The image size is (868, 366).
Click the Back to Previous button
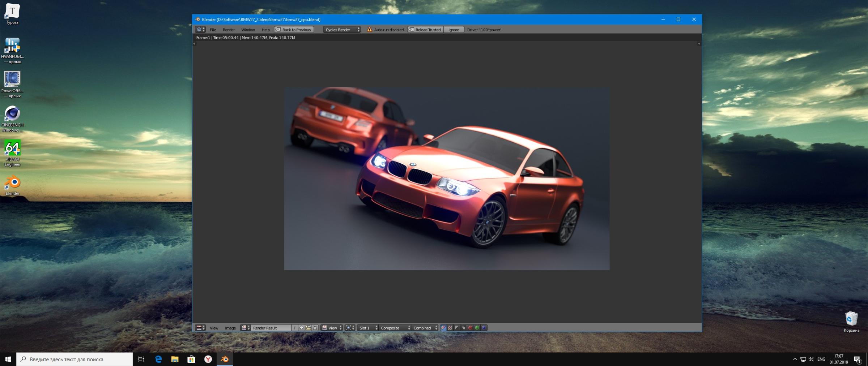click(294, 30)
